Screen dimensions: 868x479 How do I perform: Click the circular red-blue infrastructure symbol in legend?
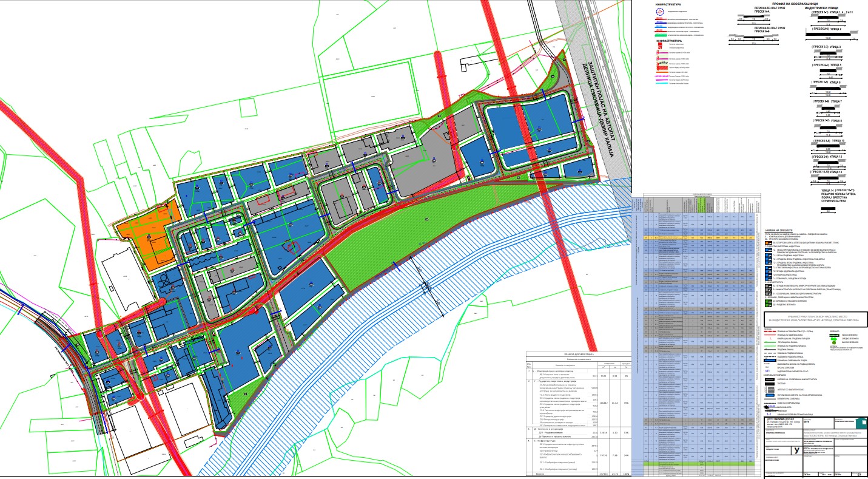(x=660, y=12)
